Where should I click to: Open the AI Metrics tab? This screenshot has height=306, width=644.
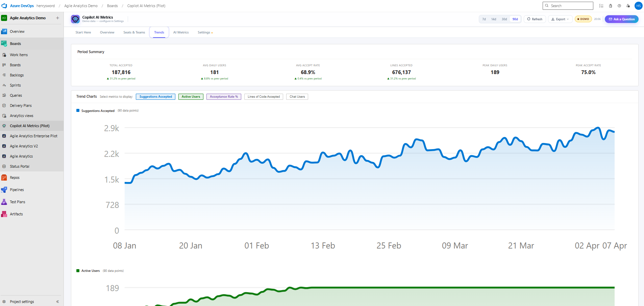pyautogui.click(x=181, y=32)
